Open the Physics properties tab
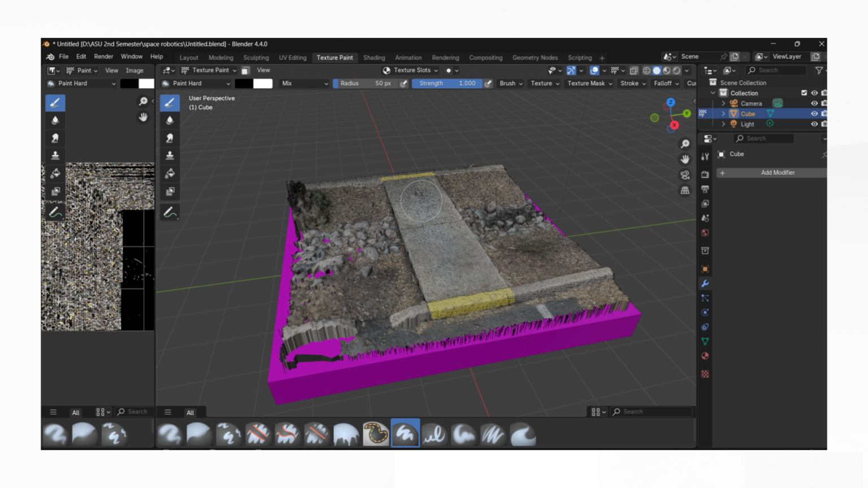The height and width of the screenshot is (488, 868). tap(705, 312)
